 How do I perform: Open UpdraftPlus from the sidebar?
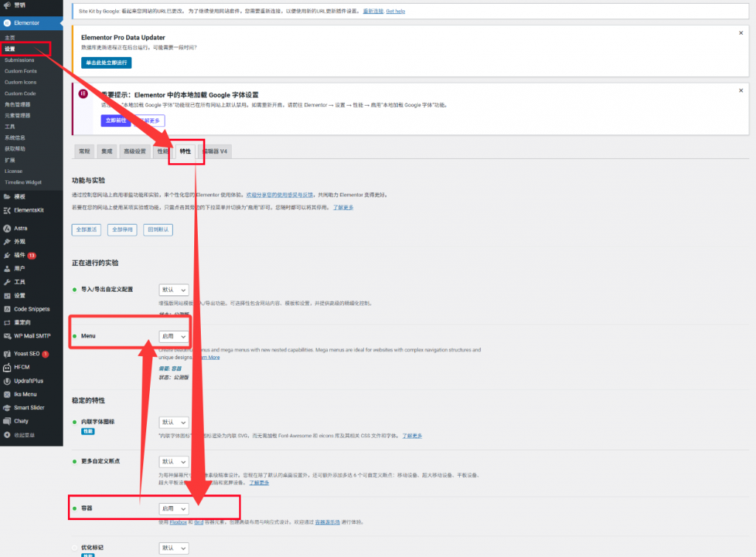[7, 380]
